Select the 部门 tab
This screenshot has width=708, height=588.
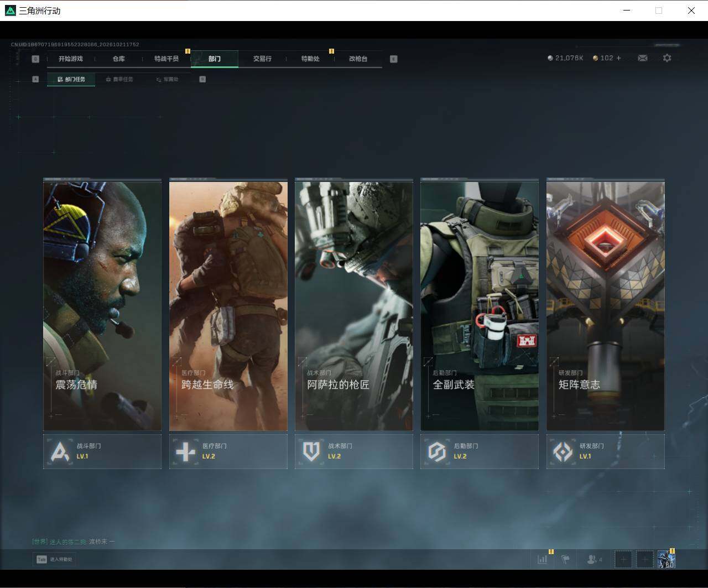[x=215, y=59]
